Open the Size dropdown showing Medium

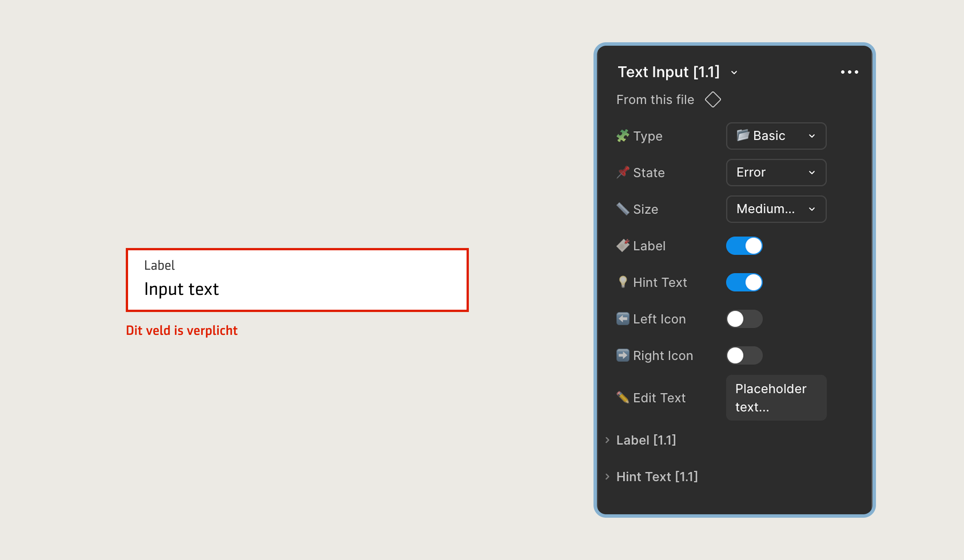point(776,209)
